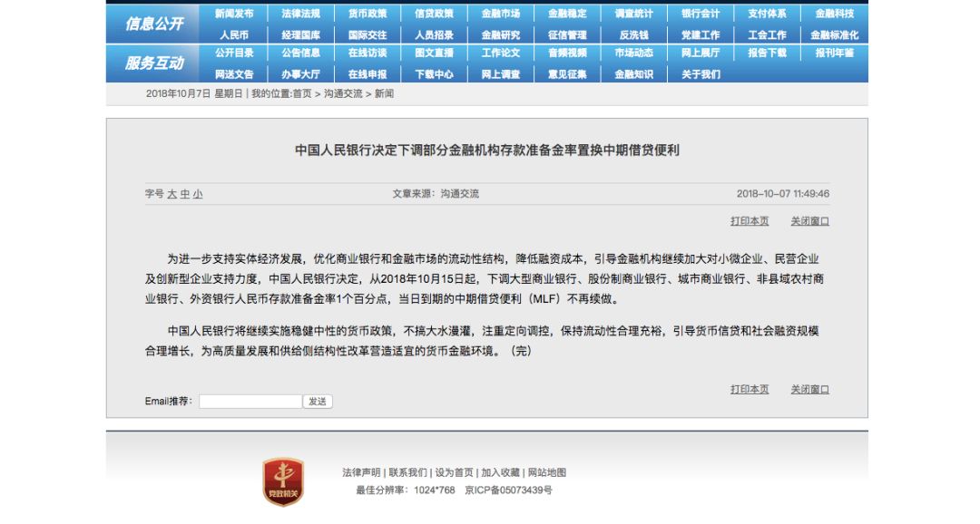Click the 发送 button
The height and width of the screenshot is (524, 980).
pos(318,401)
